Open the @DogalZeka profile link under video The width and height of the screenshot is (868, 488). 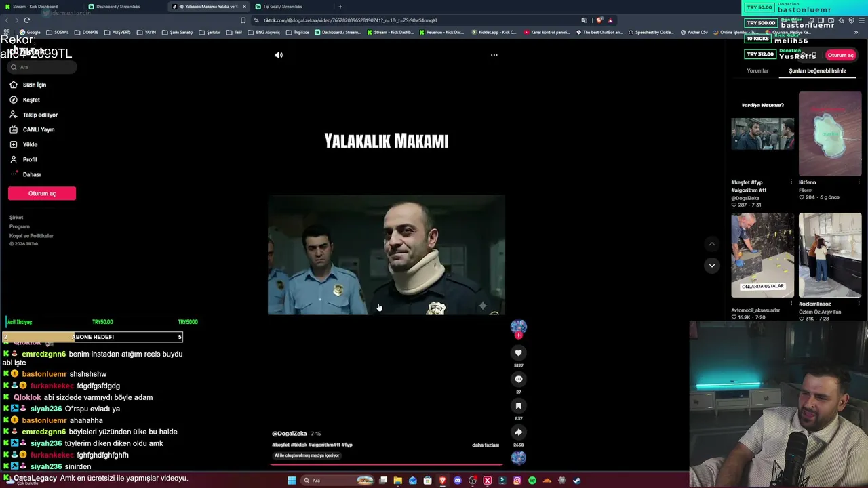click(290, 434)
